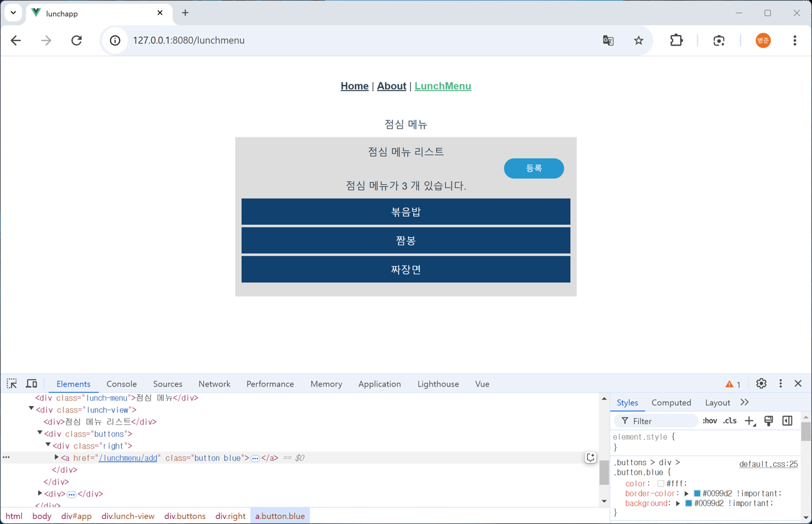Select the 짬뽕 menu item
Viewport: 812px width, 524px height.
point(406,240)
